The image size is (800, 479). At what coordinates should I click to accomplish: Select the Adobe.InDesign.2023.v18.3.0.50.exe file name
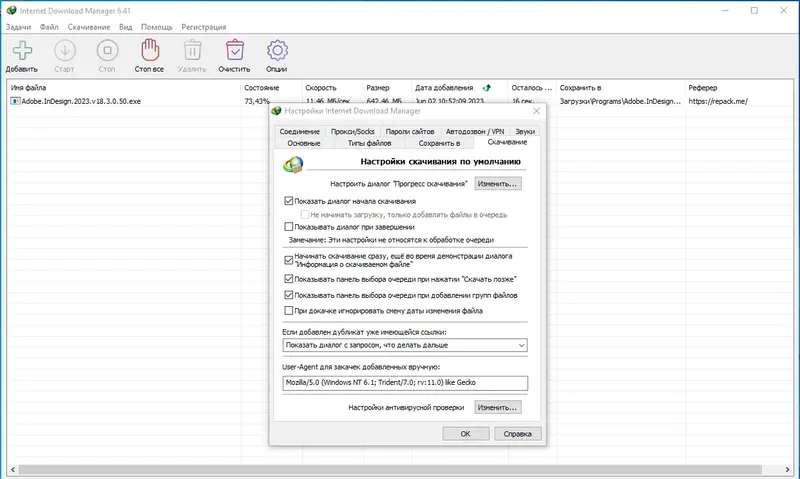(x=81, y=101)
